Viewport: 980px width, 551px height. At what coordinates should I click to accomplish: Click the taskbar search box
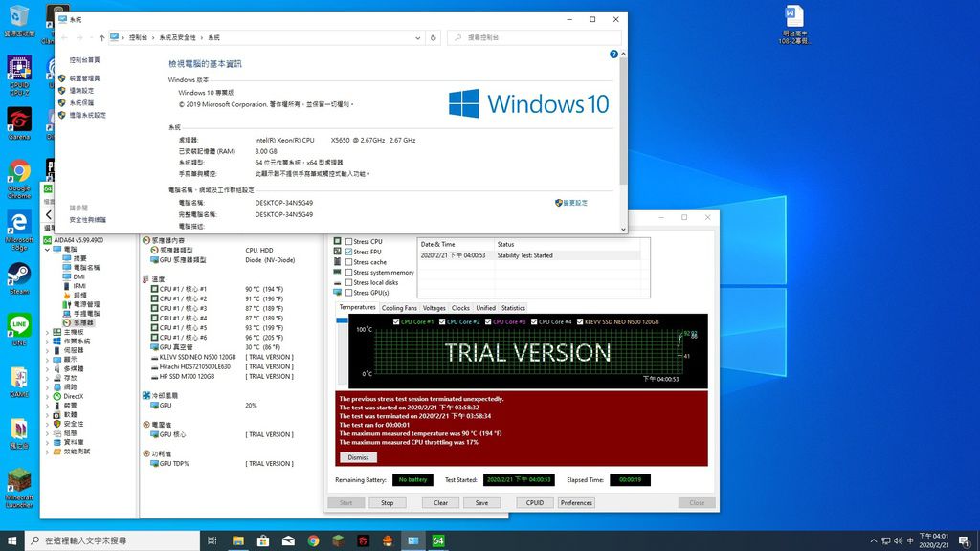113,540
